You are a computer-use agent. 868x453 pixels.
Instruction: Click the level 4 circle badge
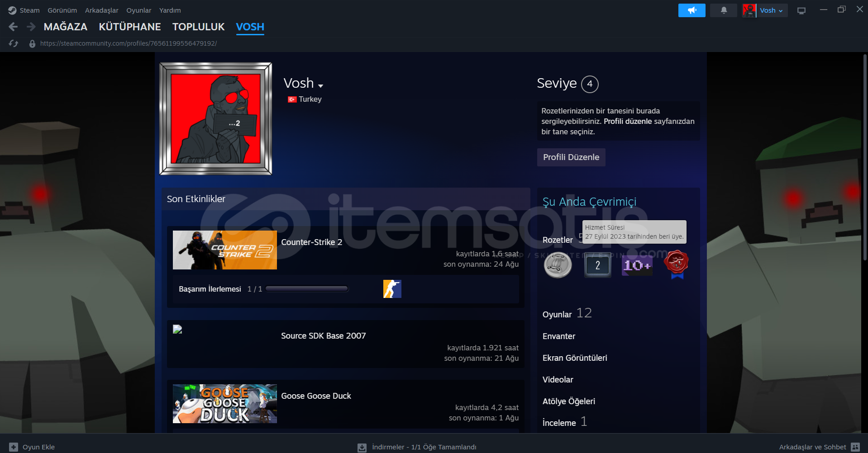click(590, 84)
